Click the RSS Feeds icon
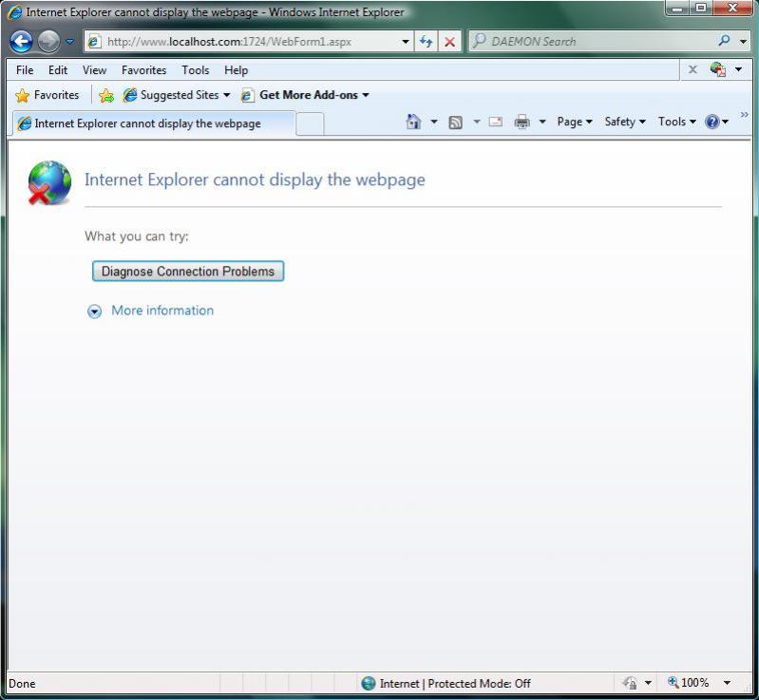Viewport: 759px width, 700px height. click(x=456, y=123)
